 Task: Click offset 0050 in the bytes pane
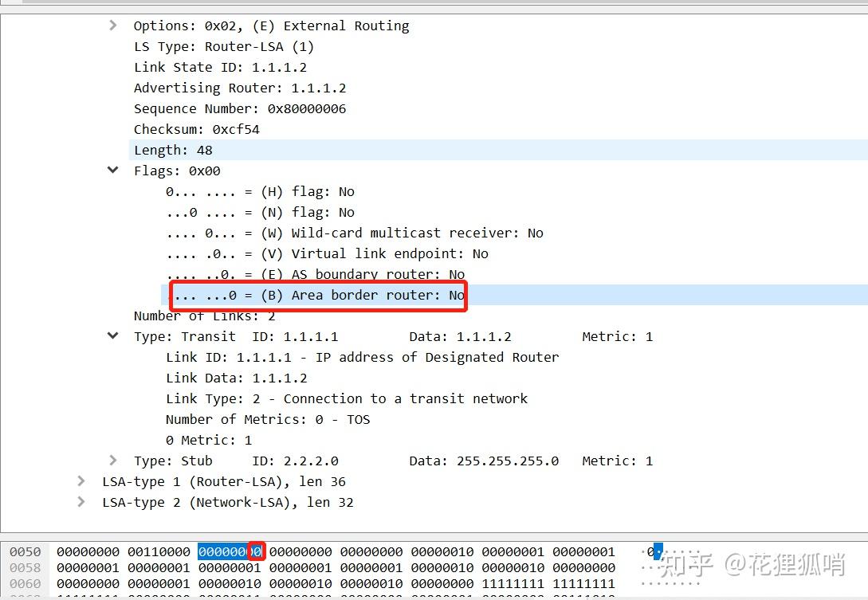tap(25, 552)
